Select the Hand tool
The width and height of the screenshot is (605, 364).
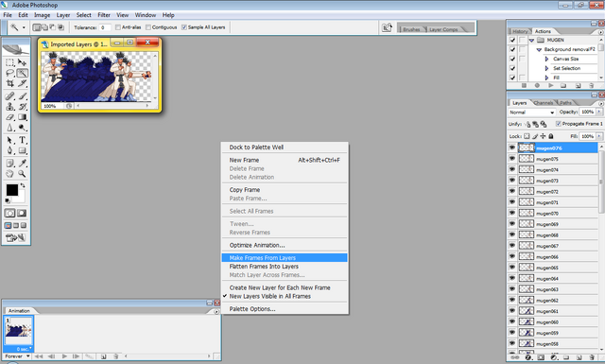pos(10,174)
